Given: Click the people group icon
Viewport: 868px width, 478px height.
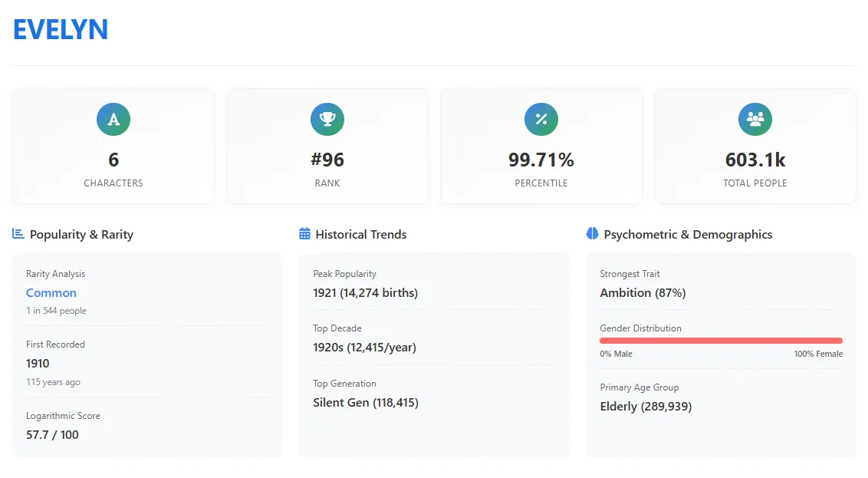Looking at the screenshot, I should (755, 119).
